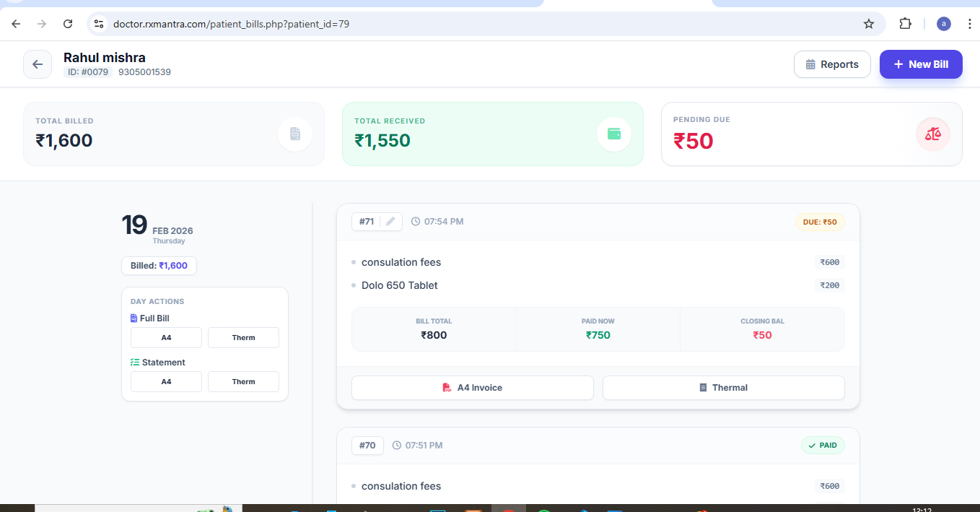Open the Reports page
The height and width of the screenshot is (512, 980).
(832, 64)
